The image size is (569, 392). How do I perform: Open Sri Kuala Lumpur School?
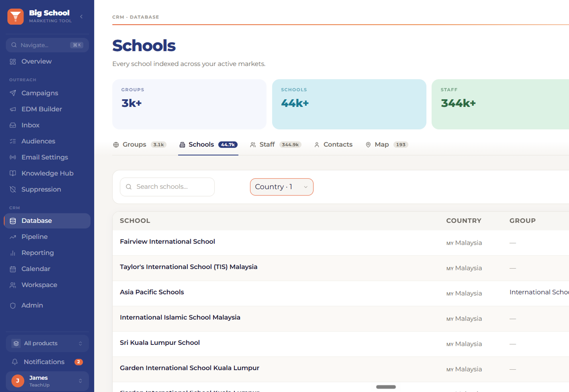tap(341, 344)
